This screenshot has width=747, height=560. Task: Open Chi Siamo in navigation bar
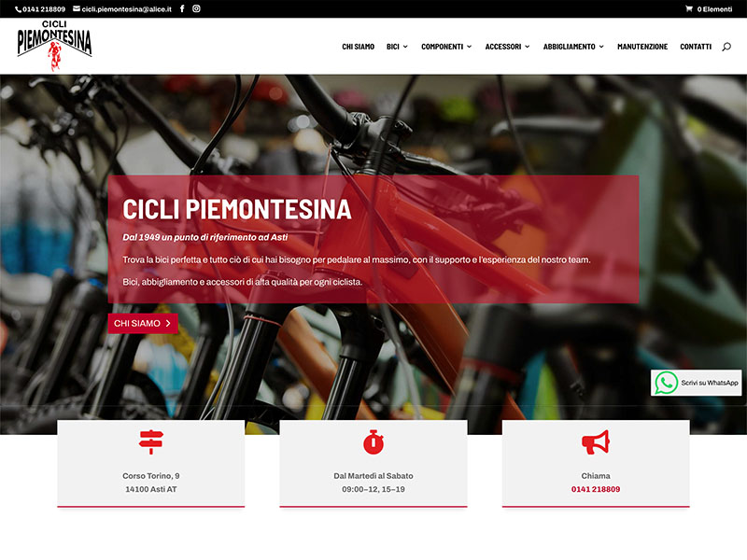pyautogui.click(x=359, y=47)
